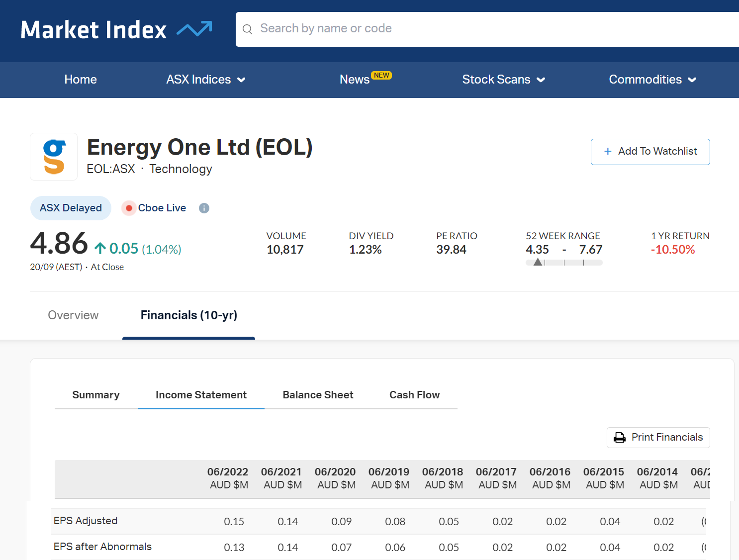The image size is (739, 560).
Task: Click the price change 0.05 (1.04%)
Action: (x=145, y=249)
